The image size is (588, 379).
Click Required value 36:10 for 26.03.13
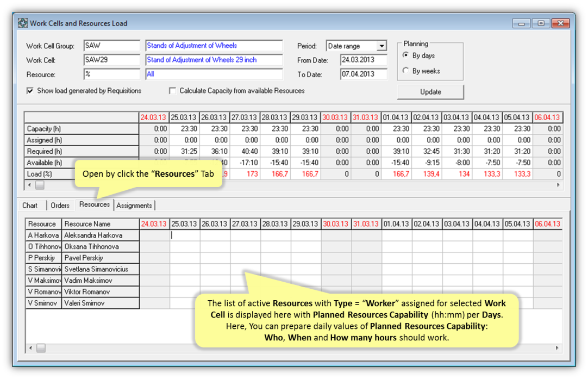point(214,151)
